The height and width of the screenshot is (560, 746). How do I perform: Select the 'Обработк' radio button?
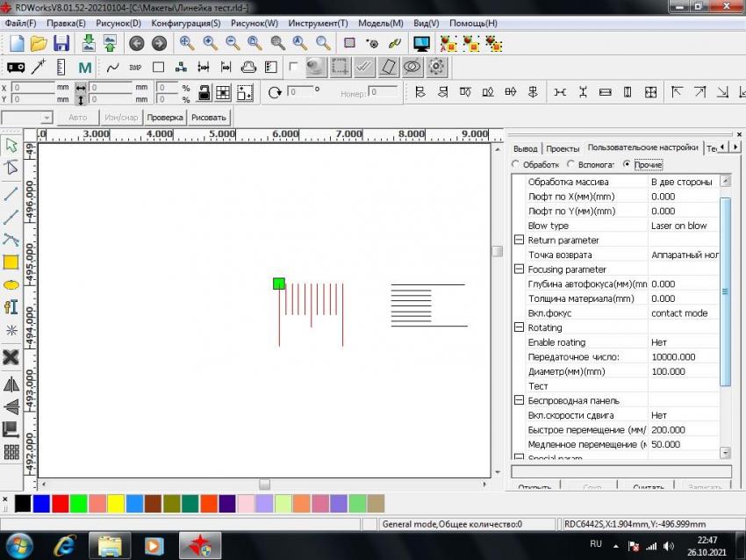pos(516,164)
